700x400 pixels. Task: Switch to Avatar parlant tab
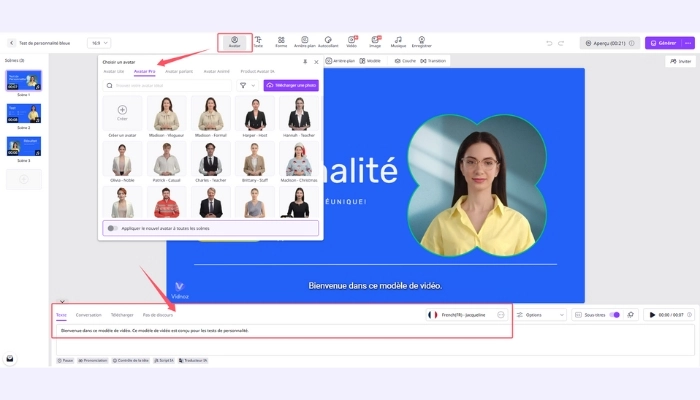[179, 71]
